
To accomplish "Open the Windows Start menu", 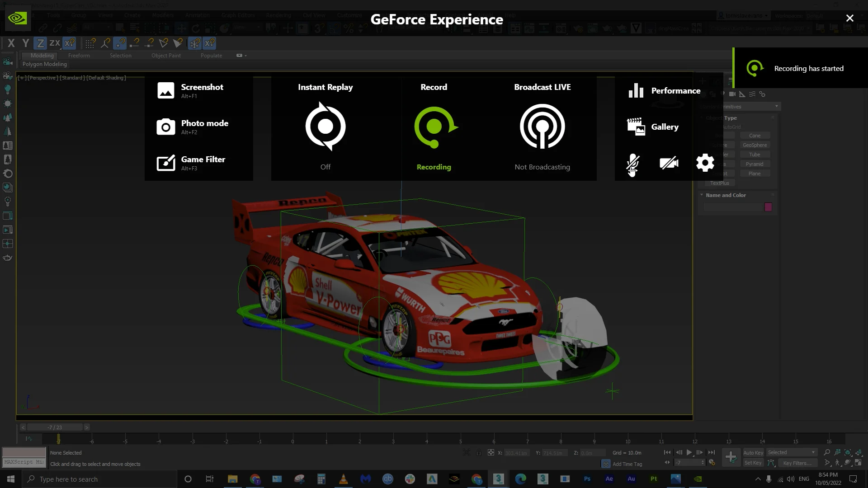I will (x=11, y=479).
